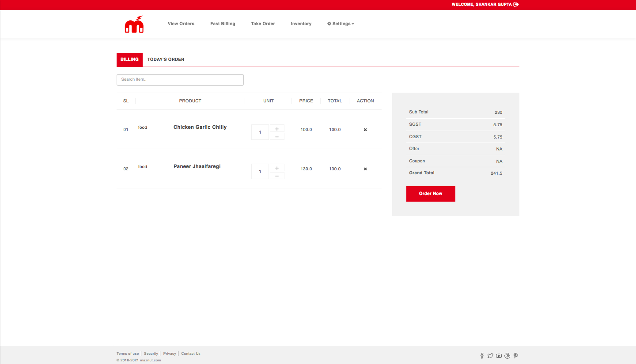The image size is (636, 364).
Task: Open the YouTube icon in the footer
Action: tap(499, 356)
